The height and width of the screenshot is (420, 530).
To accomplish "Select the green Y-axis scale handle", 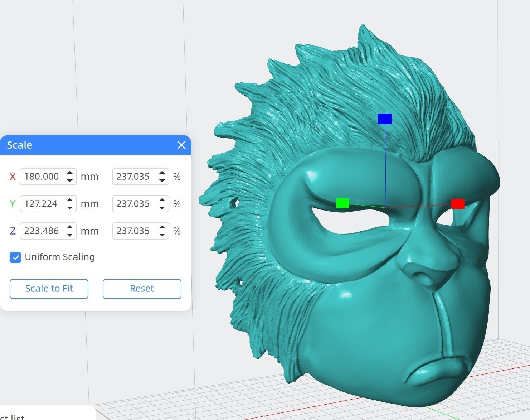I will click(x=343, y=203).
